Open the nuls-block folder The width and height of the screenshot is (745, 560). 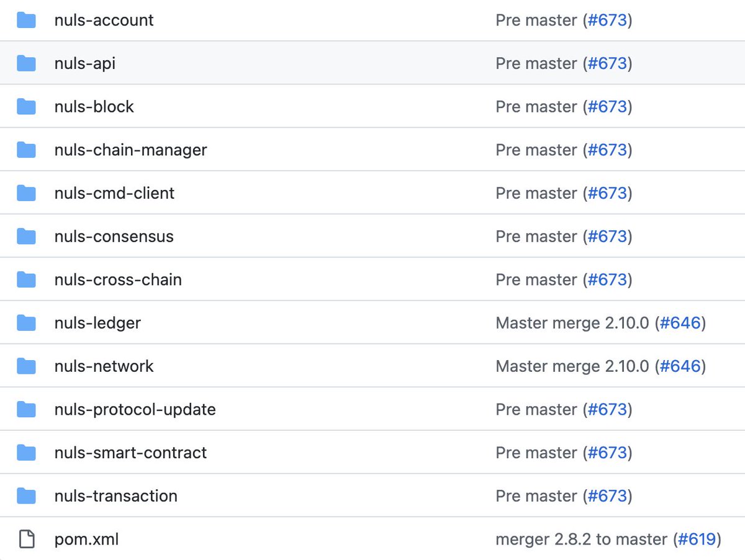point(94,107)
